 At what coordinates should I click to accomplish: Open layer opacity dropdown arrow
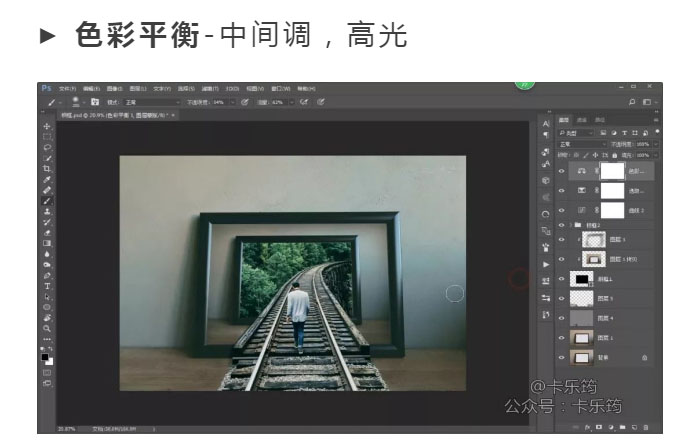(x=656, y=144)
